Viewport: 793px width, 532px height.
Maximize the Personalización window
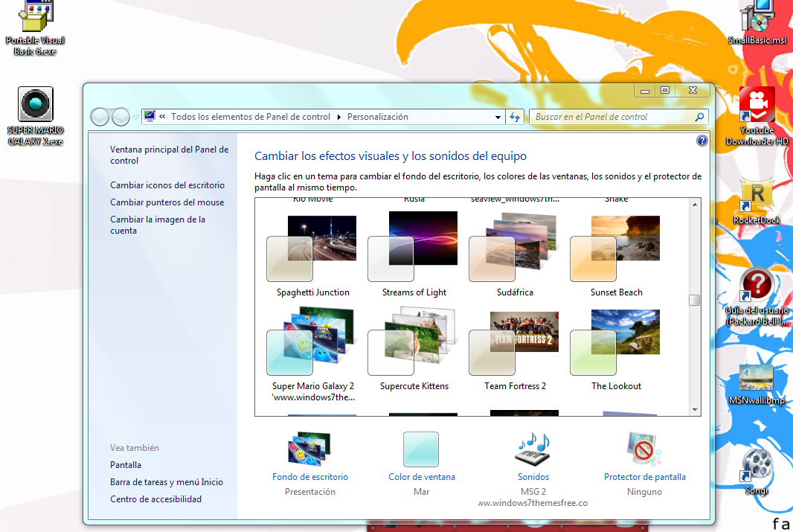click(665, 91)
